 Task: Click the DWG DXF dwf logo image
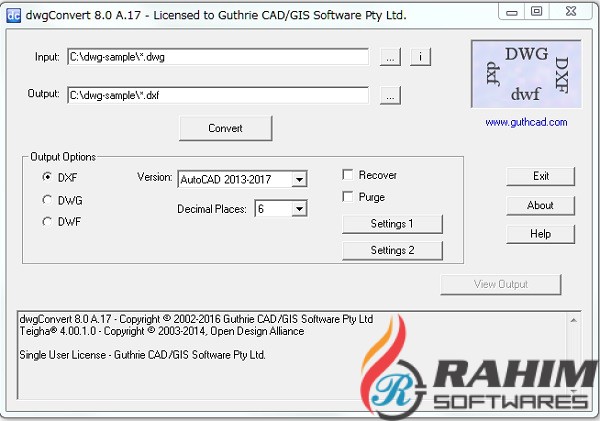click(527, 74)
